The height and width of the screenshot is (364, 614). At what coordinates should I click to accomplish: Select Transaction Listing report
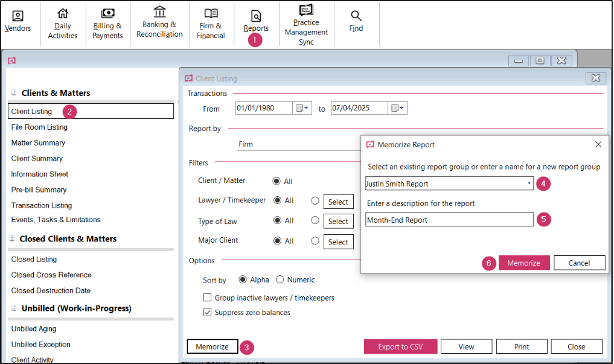pos(42,205)
